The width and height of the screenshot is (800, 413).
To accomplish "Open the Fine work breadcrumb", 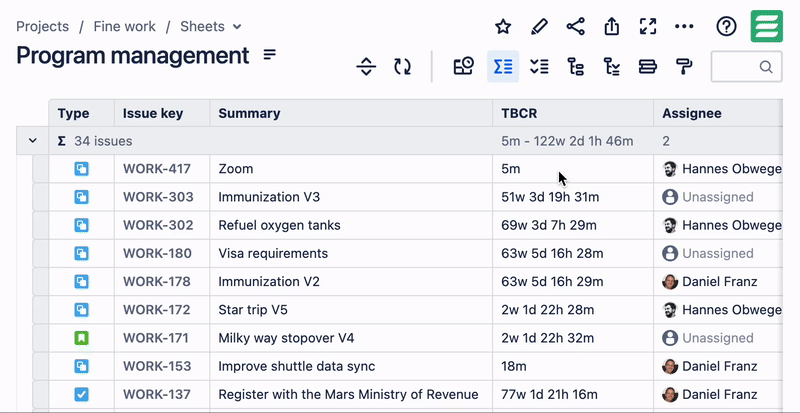I will click(x=124, y=26).
